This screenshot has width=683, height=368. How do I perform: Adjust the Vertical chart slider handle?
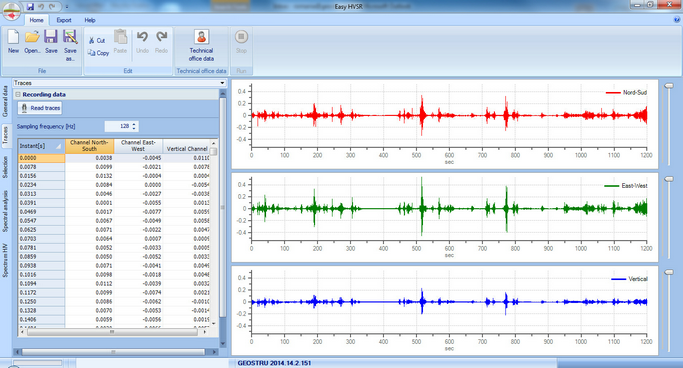(669, 272)
